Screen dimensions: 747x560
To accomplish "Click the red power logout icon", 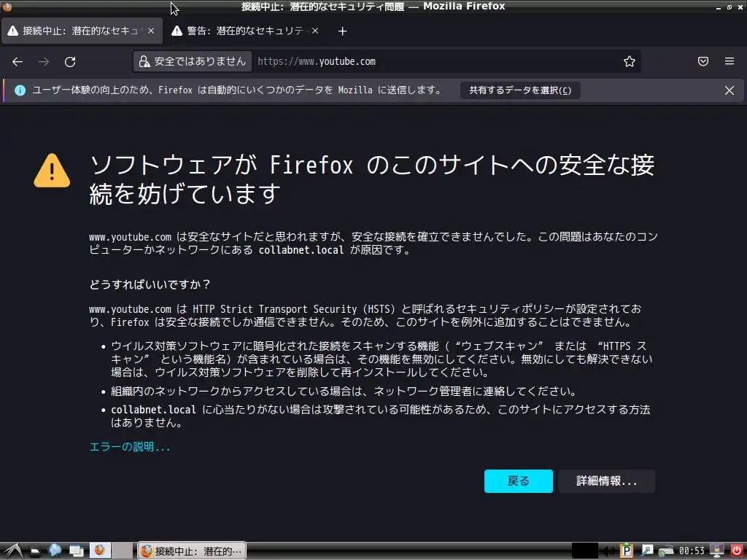I will (x=737, y=551).
